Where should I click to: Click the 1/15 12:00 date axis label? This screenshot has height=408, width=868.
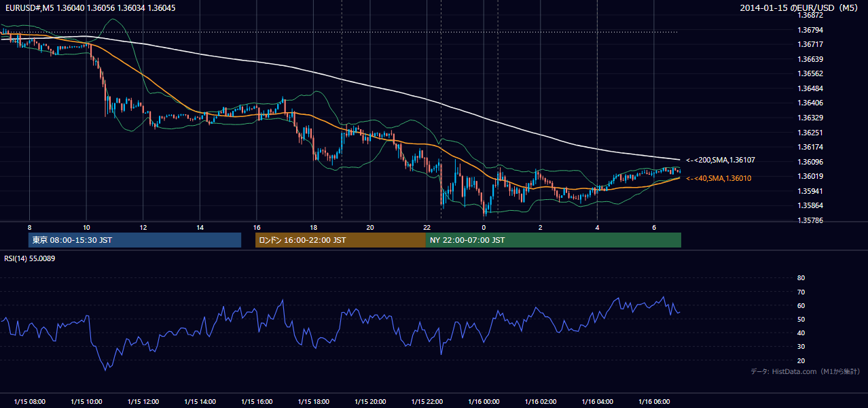coord(143,402)
